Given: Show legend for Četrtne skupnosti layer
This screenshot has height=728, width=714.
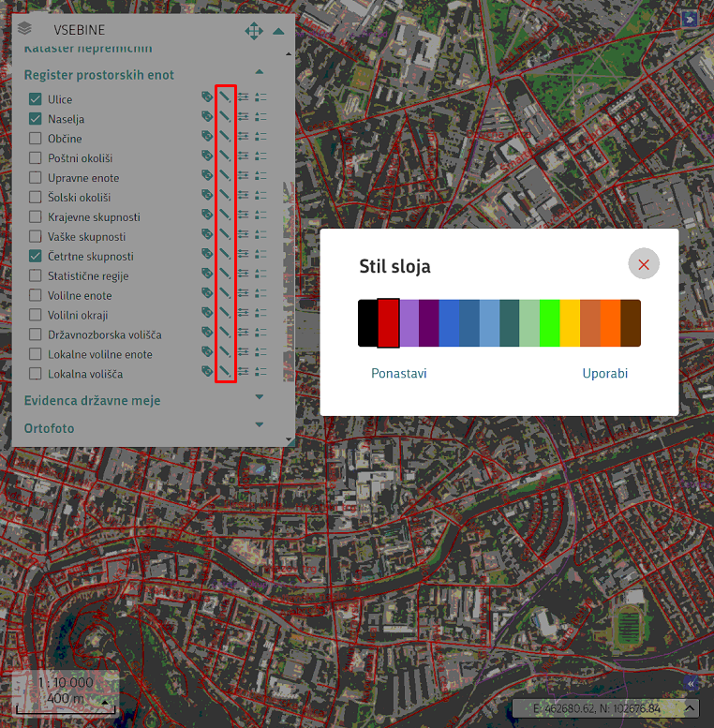Looking at the screenshot, I should 260,254.
